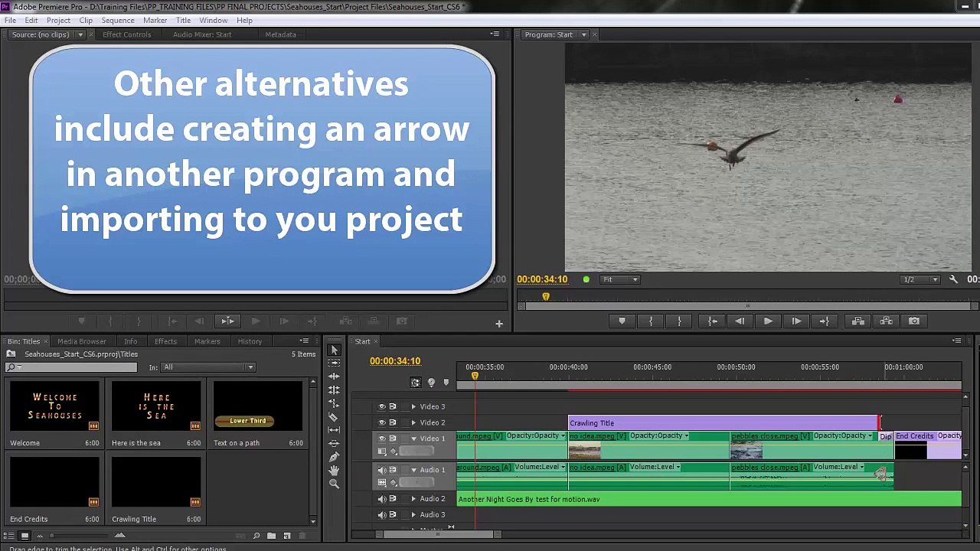Select the Slide tool
Image resolution: width=980 pixels, height=551 pixels.
[334, 444]
